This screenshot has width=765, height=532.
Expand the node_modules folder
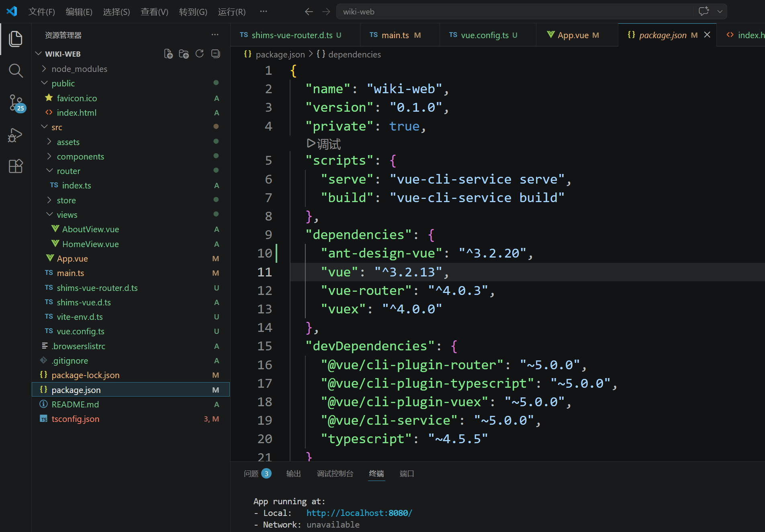point(79,69)
